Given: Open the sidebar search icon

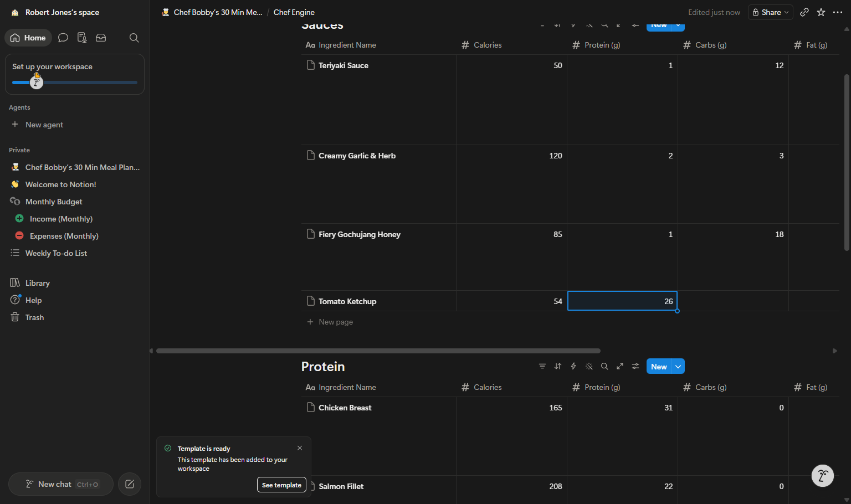Looking at the screenshot, I should coord(134,38).
